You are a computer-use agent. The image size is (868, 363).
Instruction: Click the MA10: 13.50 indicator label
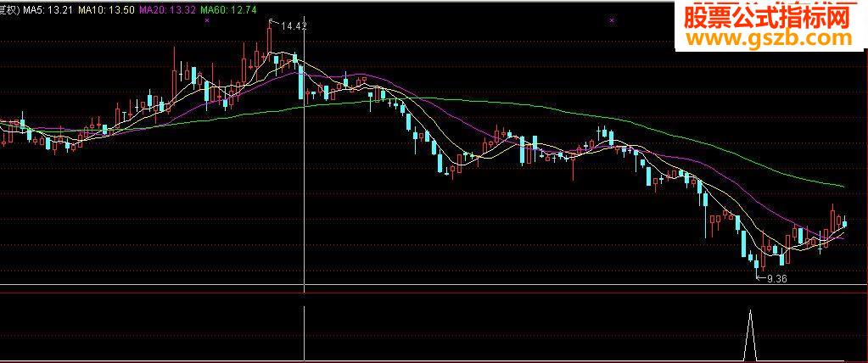coord(106,10)
